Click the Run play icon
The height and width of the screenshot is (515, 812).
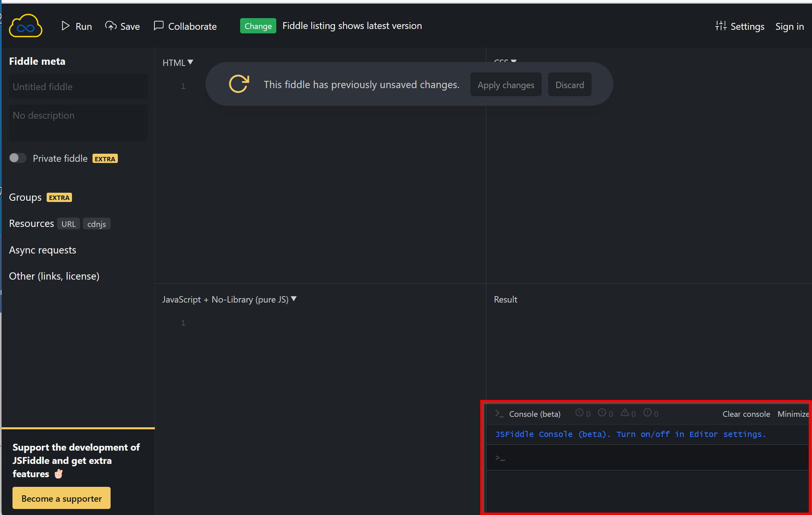coord(66,26)
